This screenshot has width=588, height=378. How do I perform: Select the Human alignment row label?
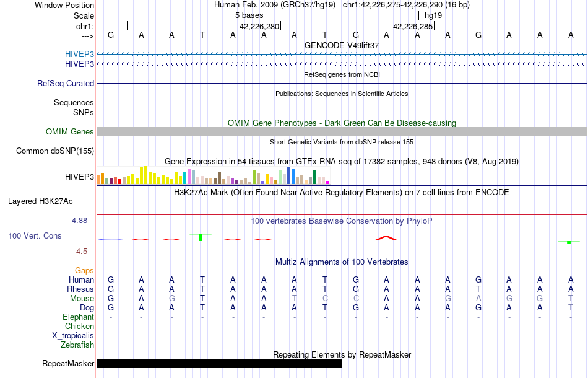(x=81, y=279)
